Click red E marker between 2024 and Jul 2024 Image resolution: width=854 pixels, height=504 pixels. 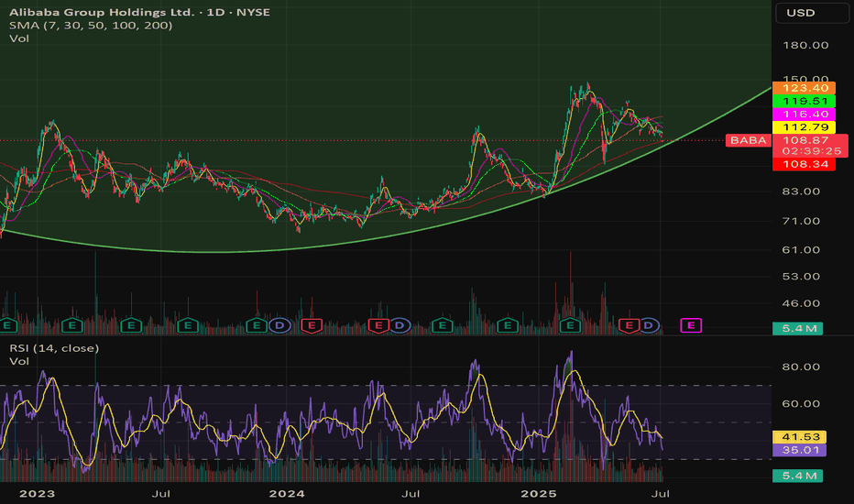coord(378,326)
